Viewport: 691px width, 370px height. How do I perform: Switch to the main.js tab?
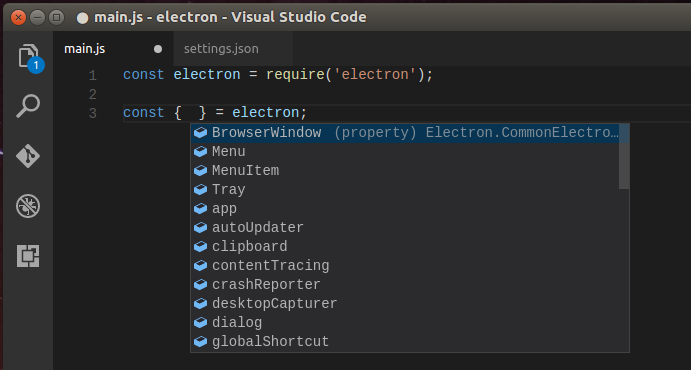(113, 49)
